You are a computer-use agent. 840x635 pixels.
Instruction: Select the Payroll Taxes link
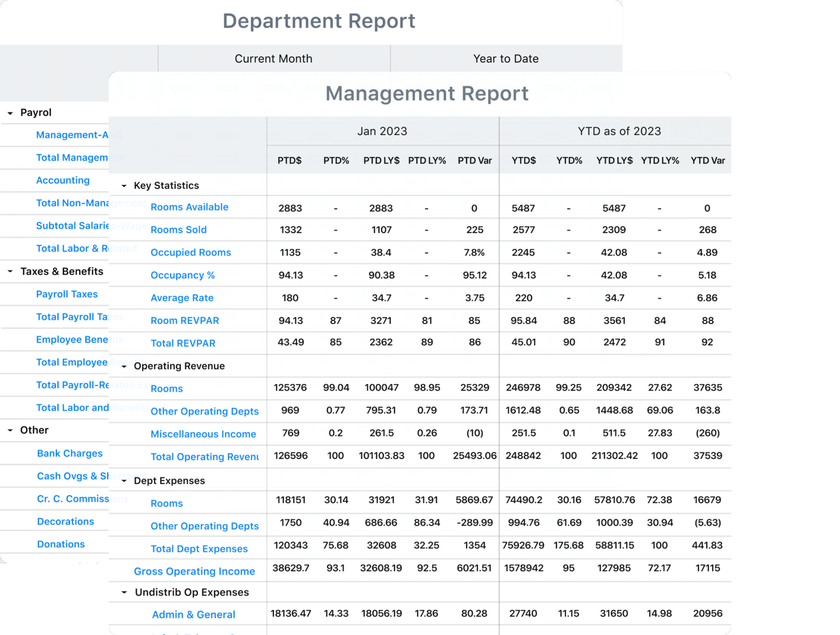67,294
